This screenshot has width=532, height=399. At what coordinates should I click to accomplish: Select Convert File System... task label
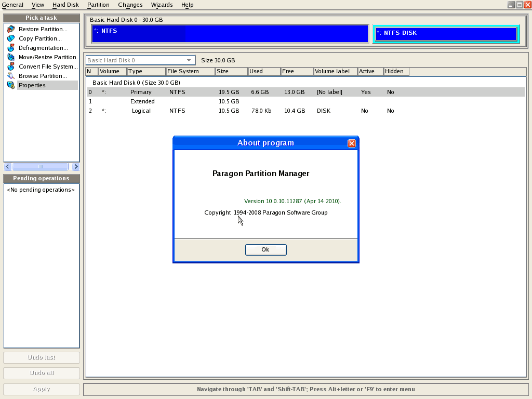48,66
